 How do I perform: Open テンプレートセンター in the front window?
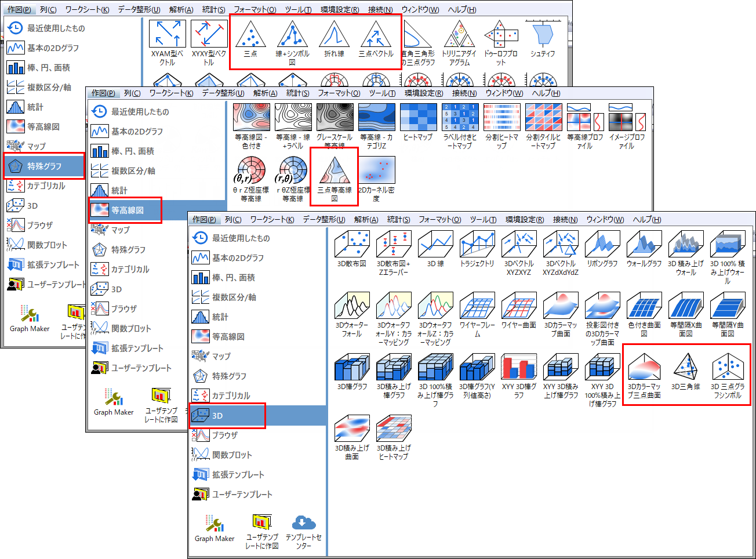coord(304,532)
